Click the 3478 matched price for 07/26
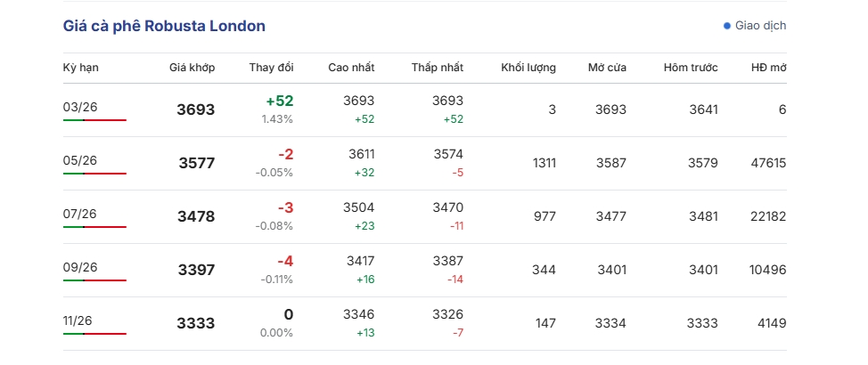 pos(196,217)
